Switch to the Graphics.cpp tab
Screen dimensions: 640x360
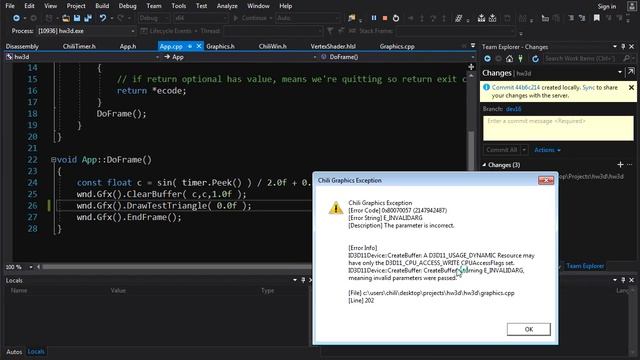pos(397,46)
